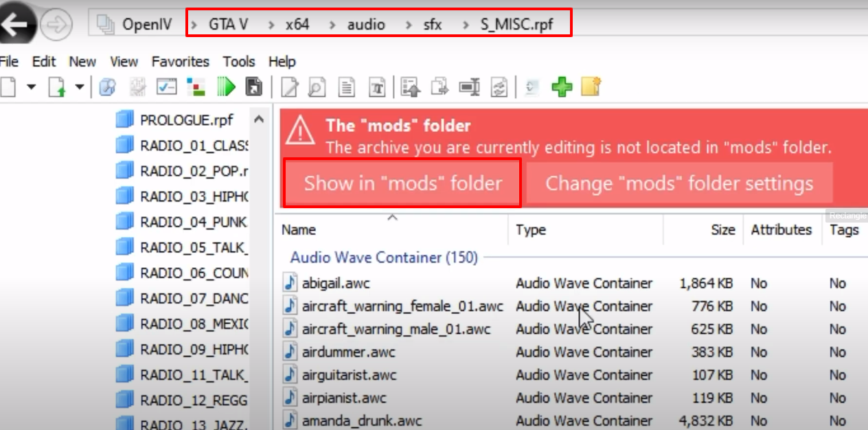Sort the list by Type column header

tap(586, 230)
